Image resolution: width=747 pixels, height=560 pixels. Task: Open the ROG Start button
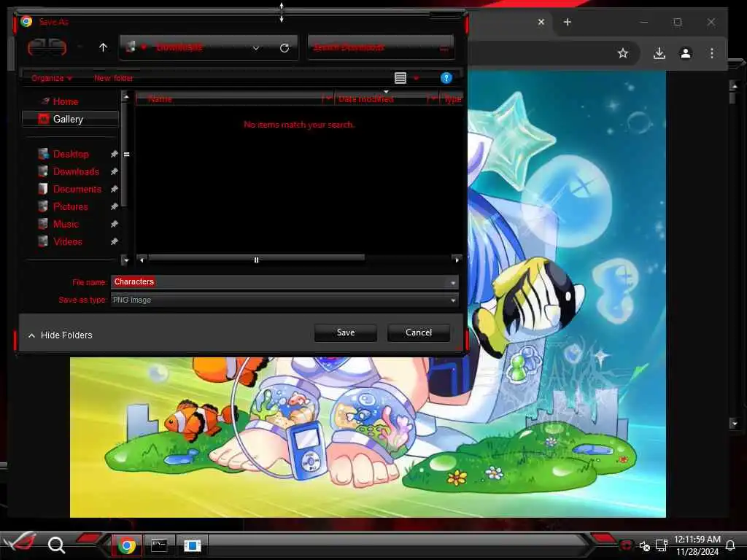click(x=19, y=543)
